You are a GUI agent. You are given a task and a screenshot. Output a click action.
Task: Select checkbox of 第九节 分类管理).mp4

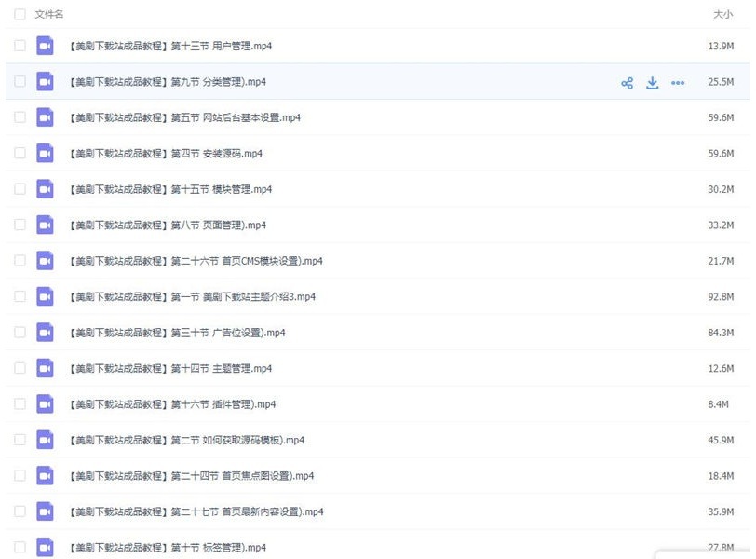(x=20, y=81)
